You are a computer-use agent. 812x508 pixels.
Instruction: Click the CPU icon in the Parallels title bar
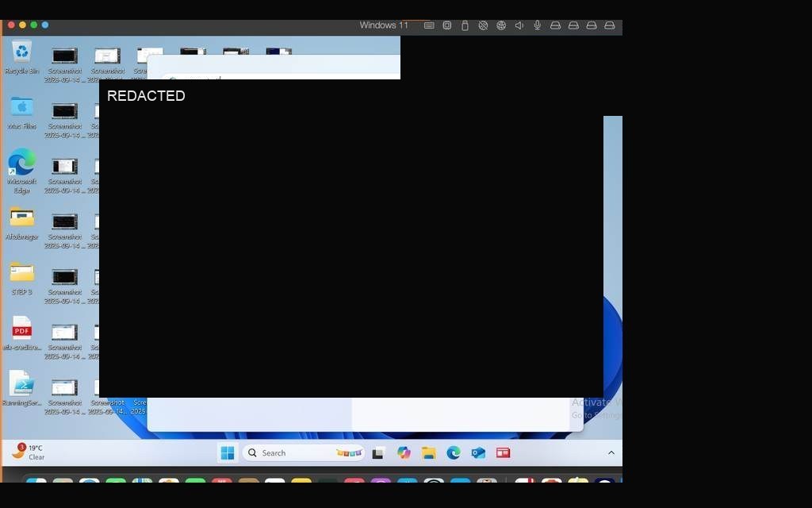click(x=447, y=25)
